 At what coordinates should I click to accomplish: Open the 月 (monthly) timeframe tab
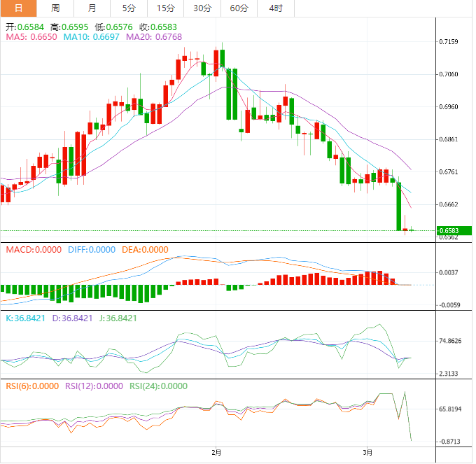92,8
